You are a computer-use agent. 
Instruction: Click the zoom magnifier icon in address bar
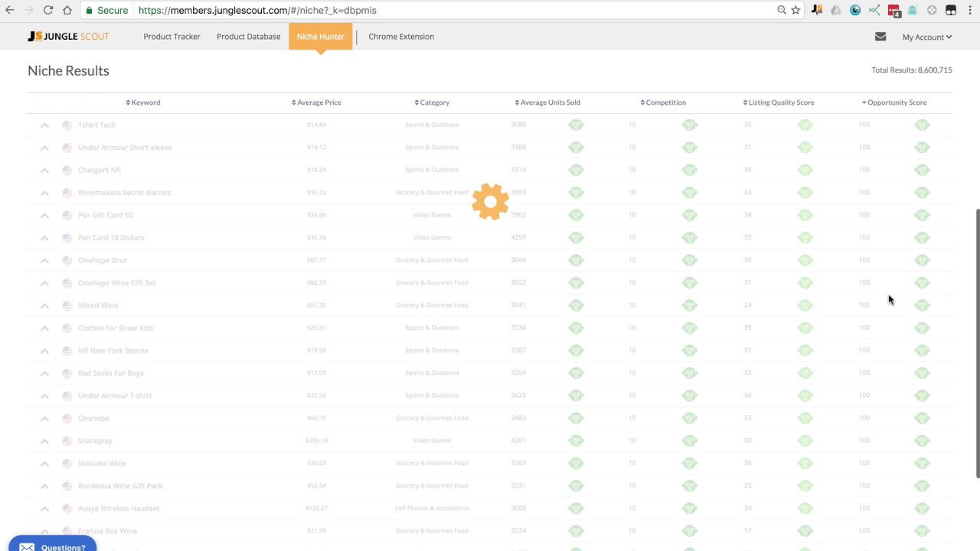tap(782, 10)
